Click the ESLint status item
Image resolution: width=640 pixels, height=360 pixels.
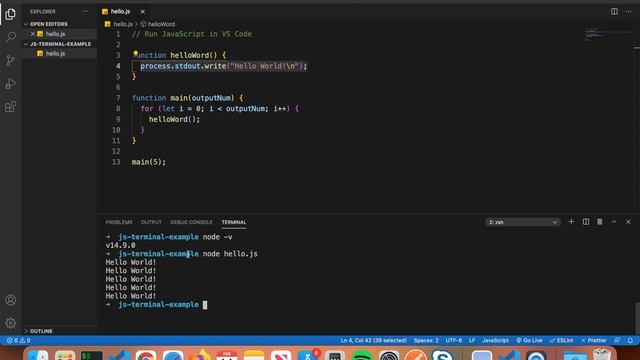click(x=561, y=340)
